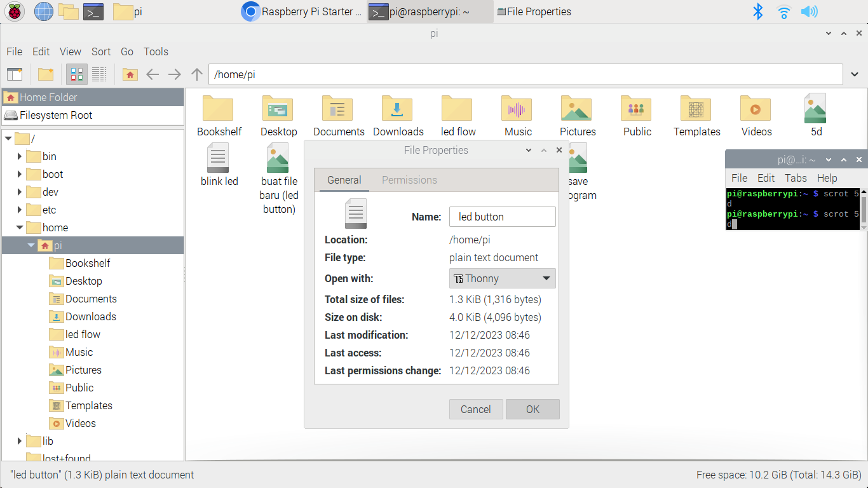Open the Raspberry Pi main menu
Image resolution: width=868 pixels, height=488 pixels.
coord(15,11)
